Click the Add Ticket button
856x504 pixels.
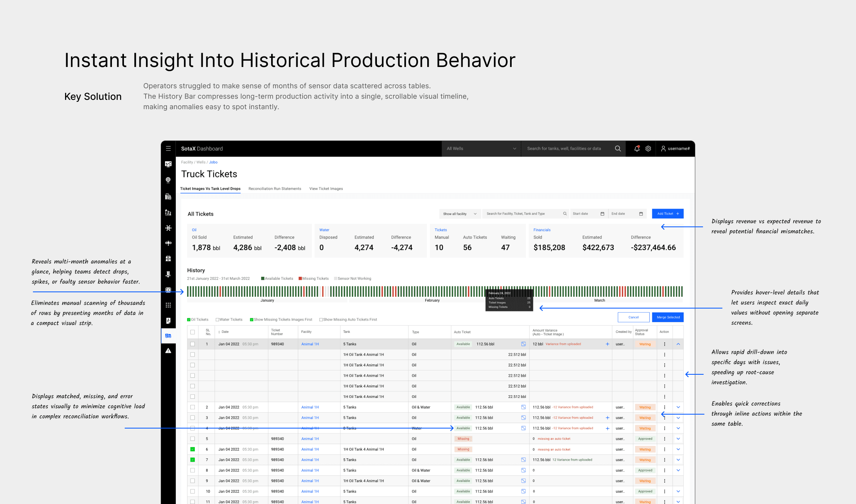click(x=667, y=214)
